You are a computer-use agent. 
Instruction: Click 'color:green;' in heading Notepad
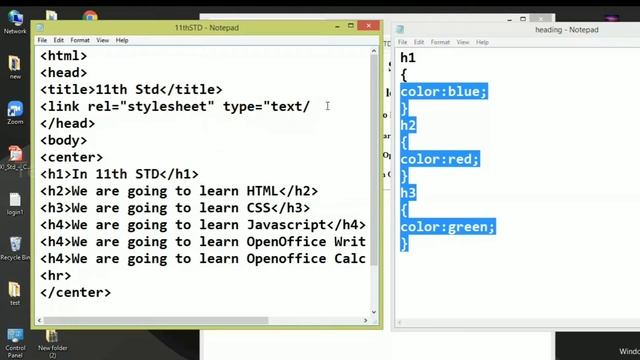[x=448, y=227]
